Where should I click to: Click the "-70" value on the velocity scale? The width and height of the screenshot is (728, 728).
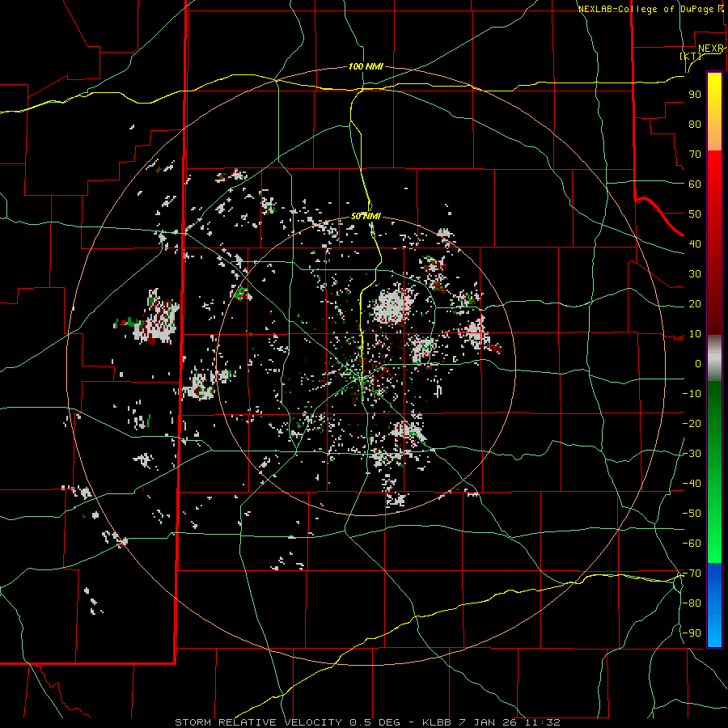click(692, 574)
